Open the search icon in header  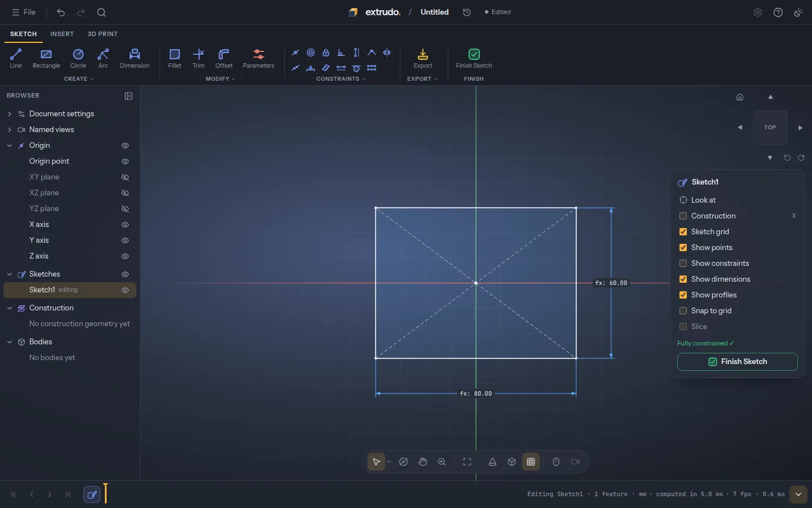coord(101,12)
